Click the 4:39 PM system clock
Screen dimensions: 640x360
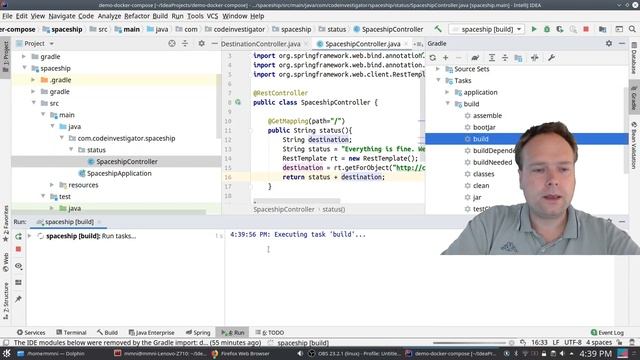point(596,354)
